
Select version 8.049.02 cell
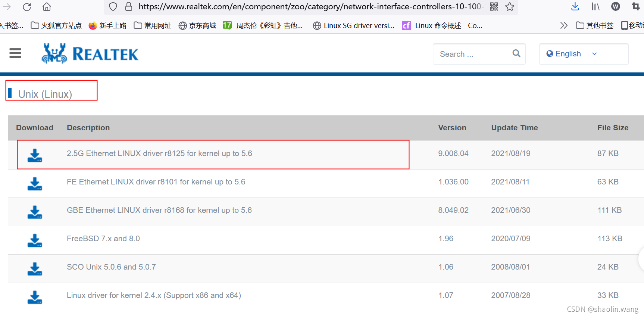coord(453,210)
